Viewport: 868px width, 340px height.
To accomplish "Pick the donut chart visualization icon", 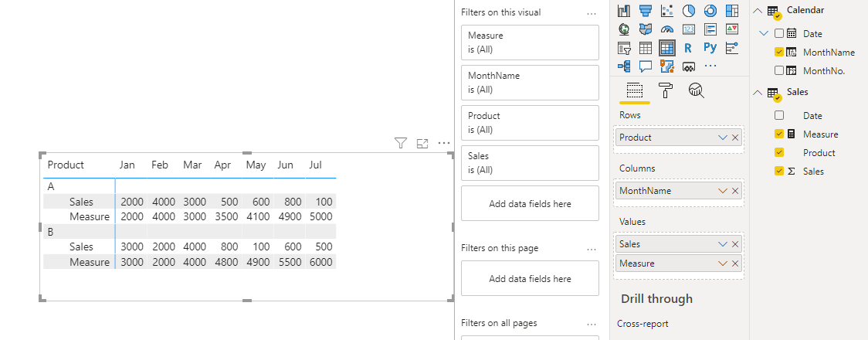I will [710, 11].
